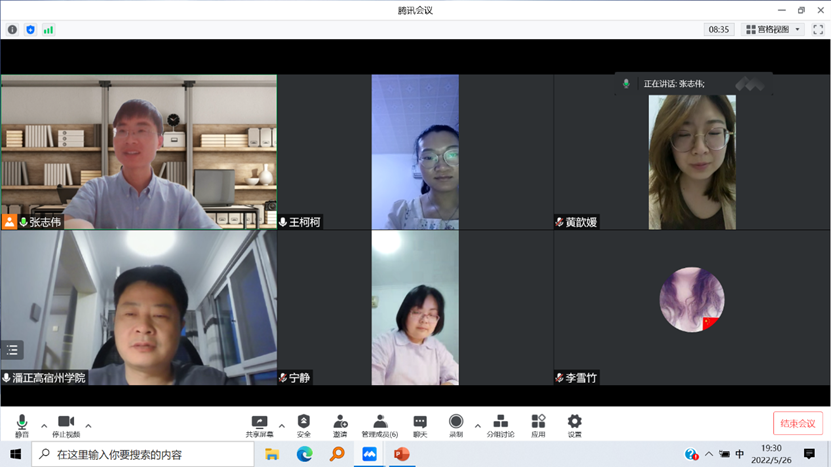This screenshot has height=467, width=831.
Task: Open the Security shield options
Action: [x=304, y=424]
